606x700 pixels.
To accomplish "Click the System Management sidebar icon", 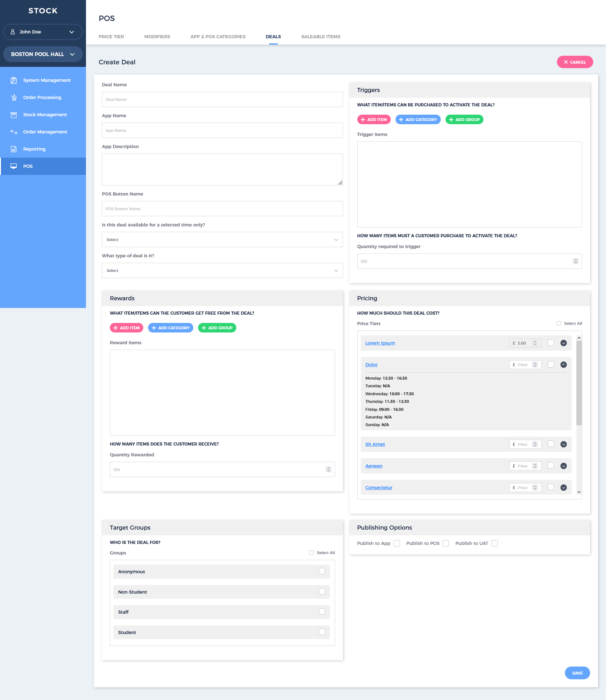I will click(x=13, y=80).
